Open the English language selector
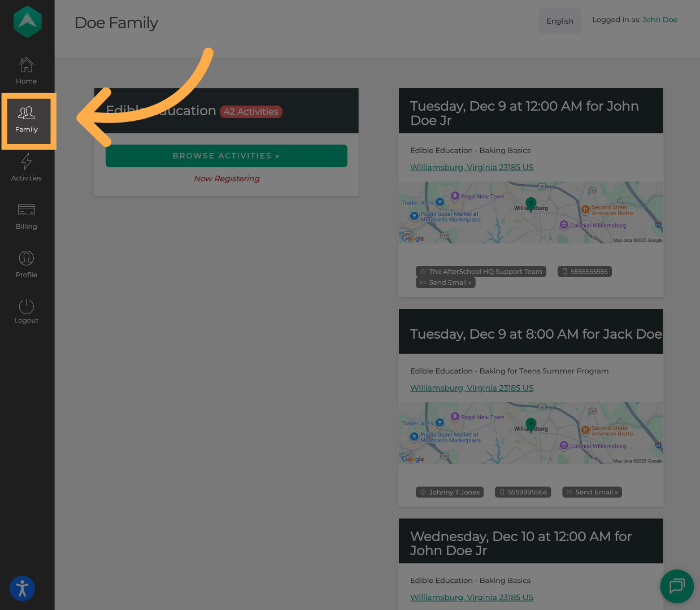700x610 pixels. pos(559,21)
